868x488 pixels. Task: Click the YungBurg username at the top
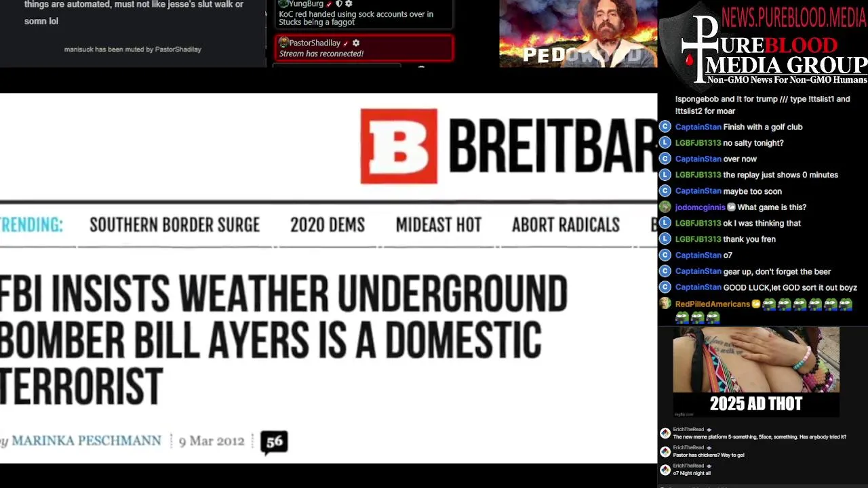[x=306, y=3]
